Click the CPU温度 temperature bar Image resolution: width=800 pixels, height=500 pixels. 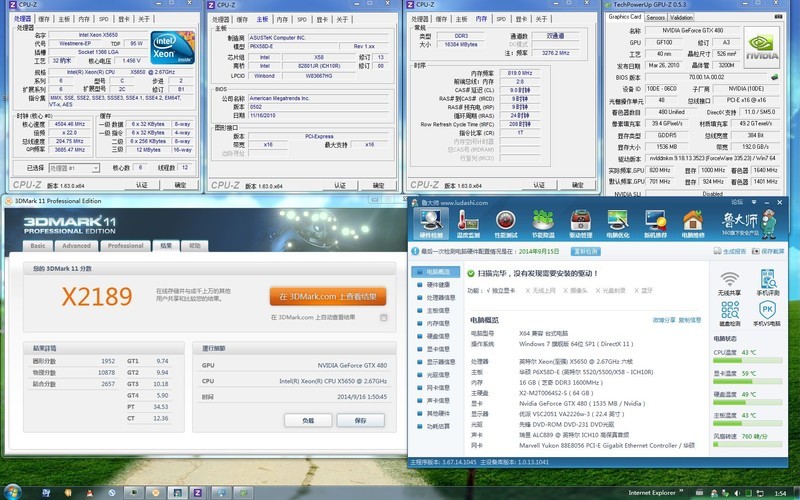pyautogui.click(x=747, y=360)
